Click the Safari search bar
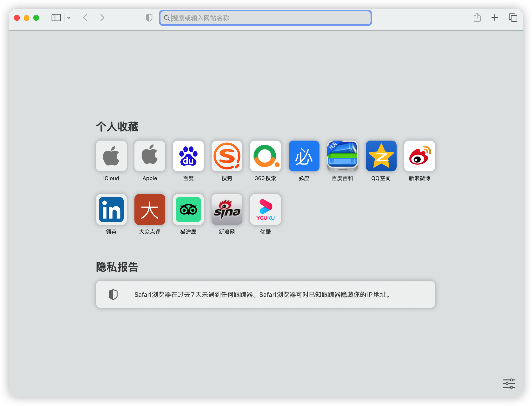The height and width of the screenshot is (406, 532). 266,18
